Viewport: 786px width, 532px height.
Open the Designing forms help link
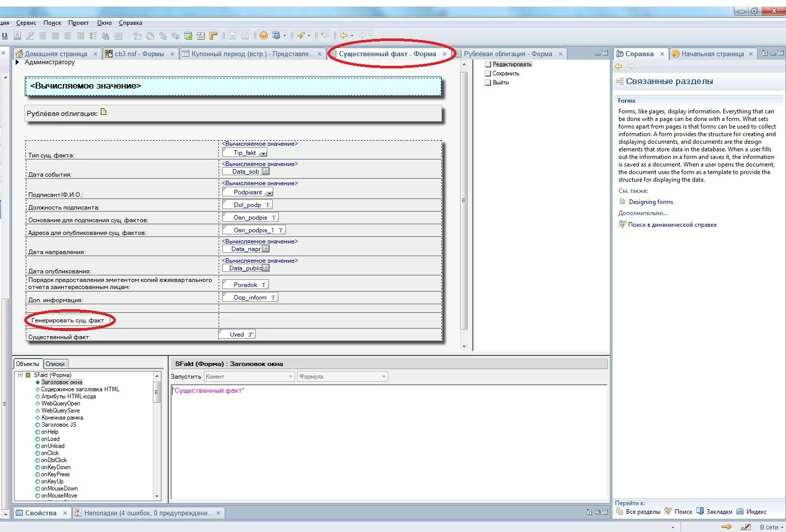coord(651,202)
